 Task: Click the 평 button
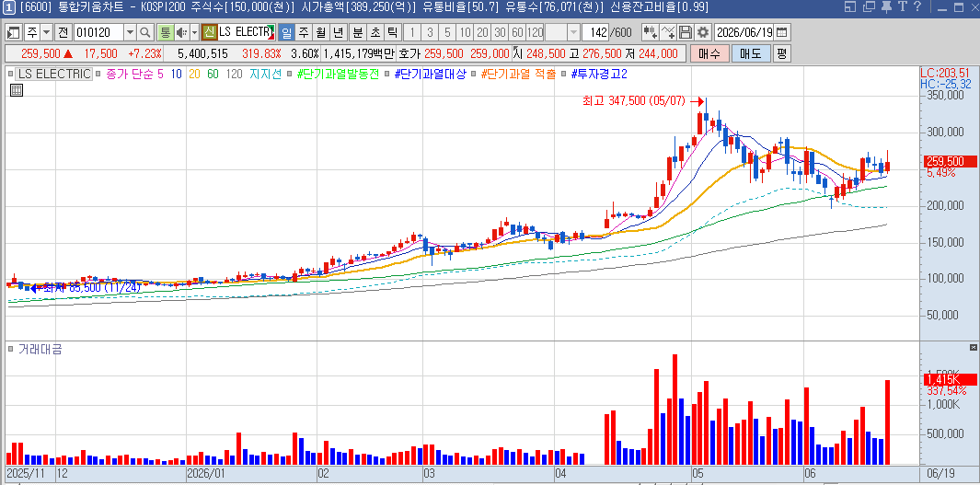tap(782, 53)
